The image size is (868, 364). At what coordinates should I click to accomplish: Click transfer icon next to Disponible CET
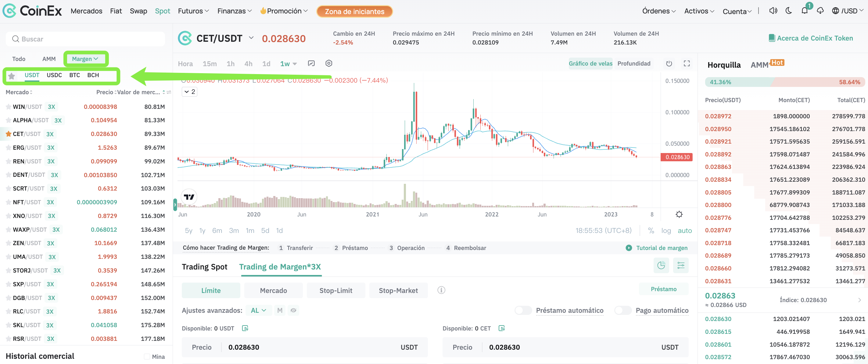[x=501, y=328]
